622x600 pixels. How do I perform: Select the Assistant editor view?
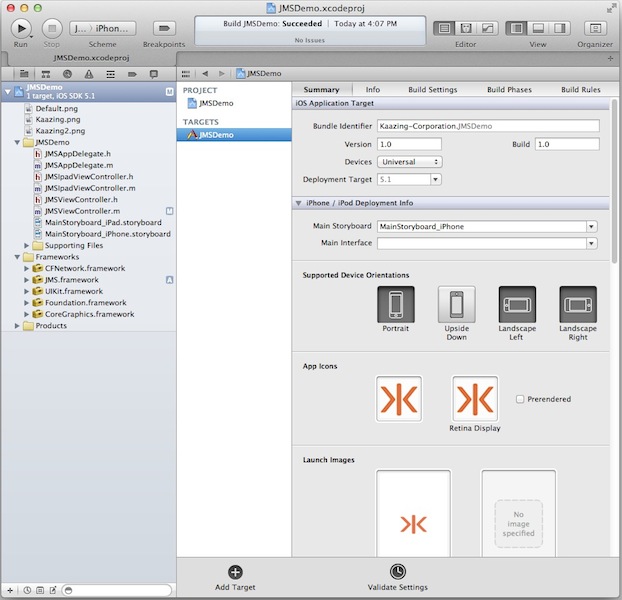pos(466,28)
